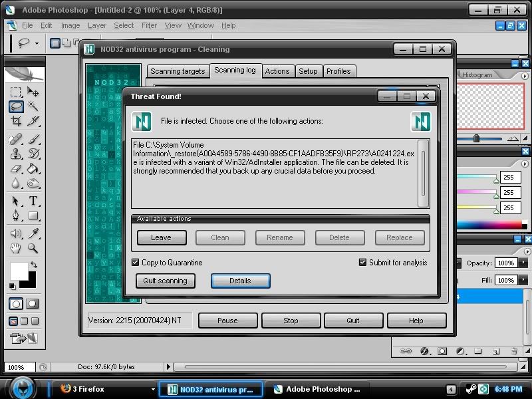Click the link layers chain icon
This screenshot has width=532, height=399.
[x=406, y=351]
